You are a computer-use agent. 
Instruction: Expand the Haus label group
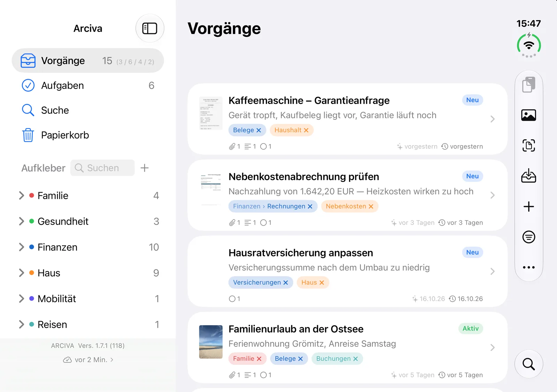click(x=22, y=273)
